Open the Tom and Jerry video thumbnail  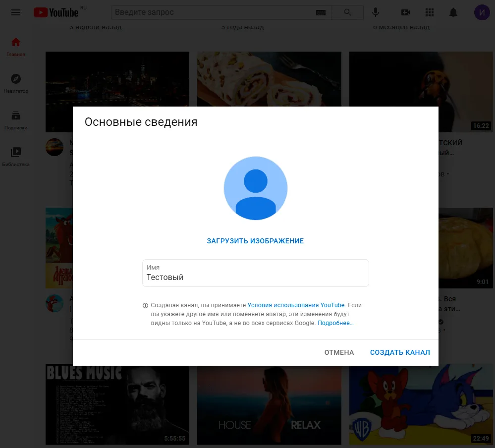421,405
